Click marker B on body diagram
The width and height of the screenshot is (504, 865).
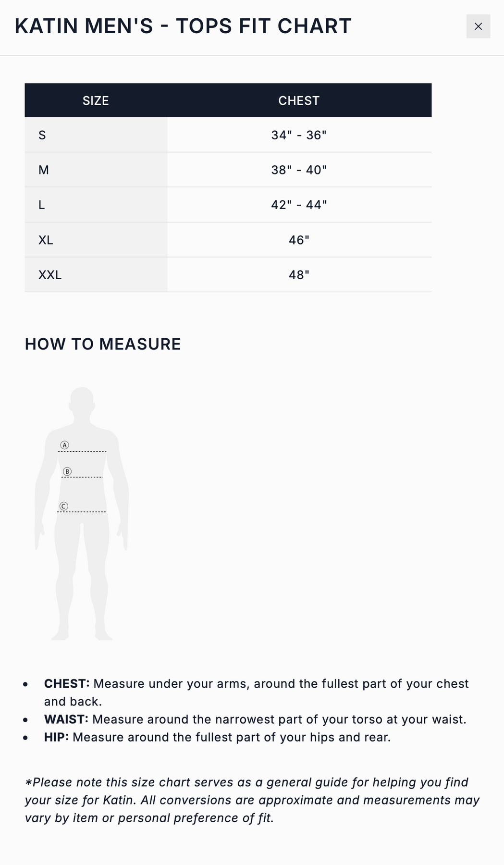point(67,471)
